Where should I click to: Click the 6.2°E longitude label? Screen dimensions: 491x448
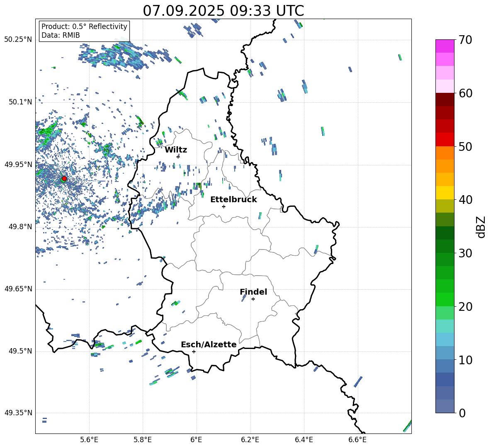point(250,440)
